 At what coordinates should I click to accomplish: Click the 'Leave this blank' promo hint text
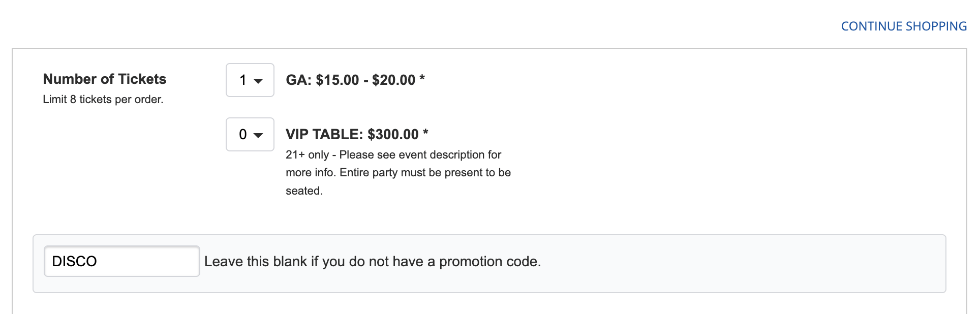pyautogui.click(x=372, y=262)
